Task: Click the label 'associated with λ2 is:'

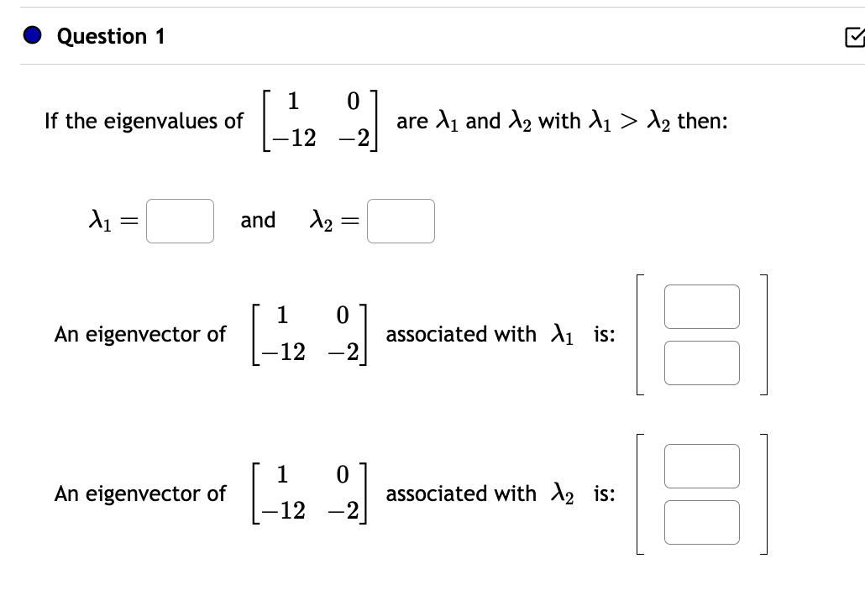Action: click(500, 493)
